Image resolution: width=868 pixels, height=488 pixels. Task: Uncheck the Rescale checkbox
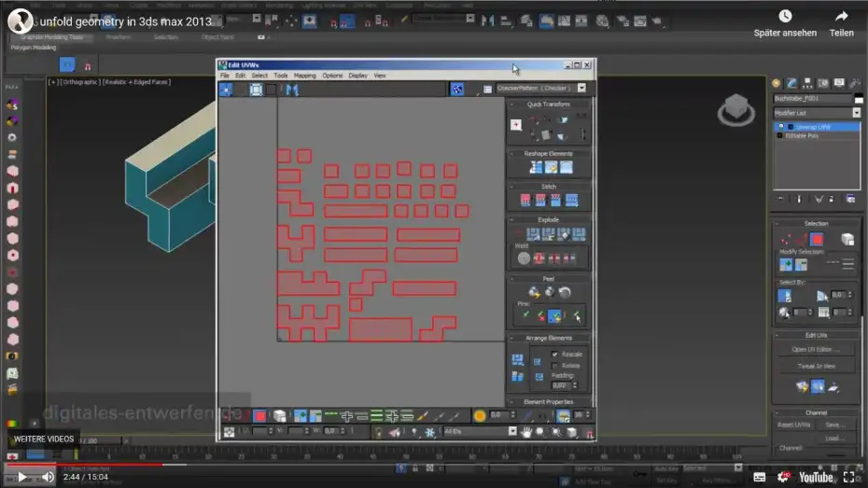tap(554, 355)
